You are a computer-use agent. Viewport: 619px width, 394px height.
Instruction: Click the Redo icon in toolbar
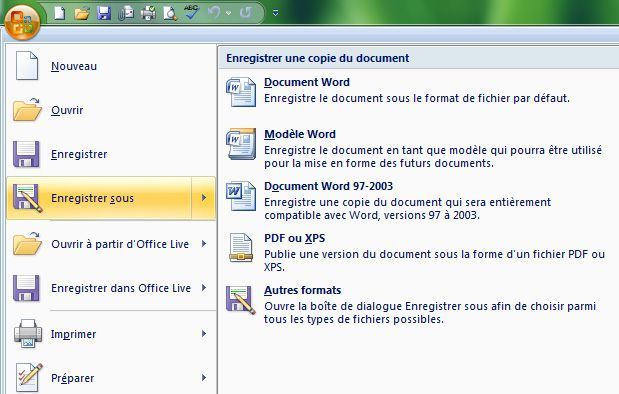[x=246, y=13]
